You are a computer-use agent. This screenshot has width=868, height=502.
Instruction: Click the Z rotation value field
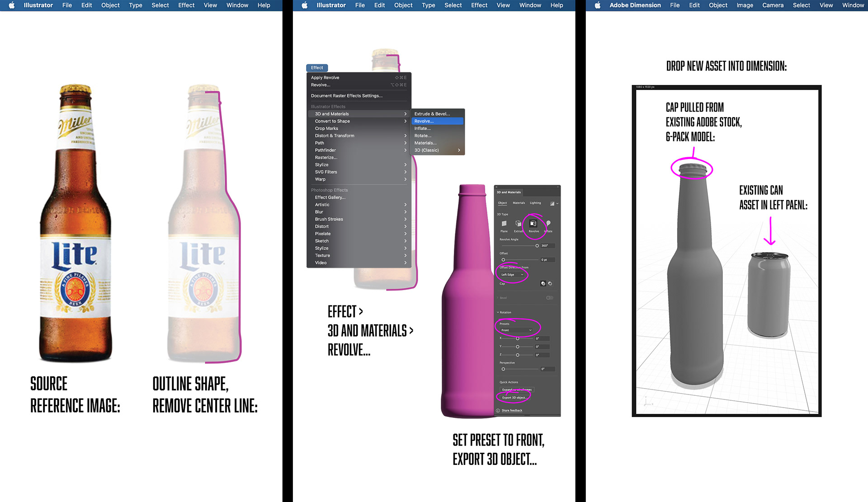click(542, 355)
